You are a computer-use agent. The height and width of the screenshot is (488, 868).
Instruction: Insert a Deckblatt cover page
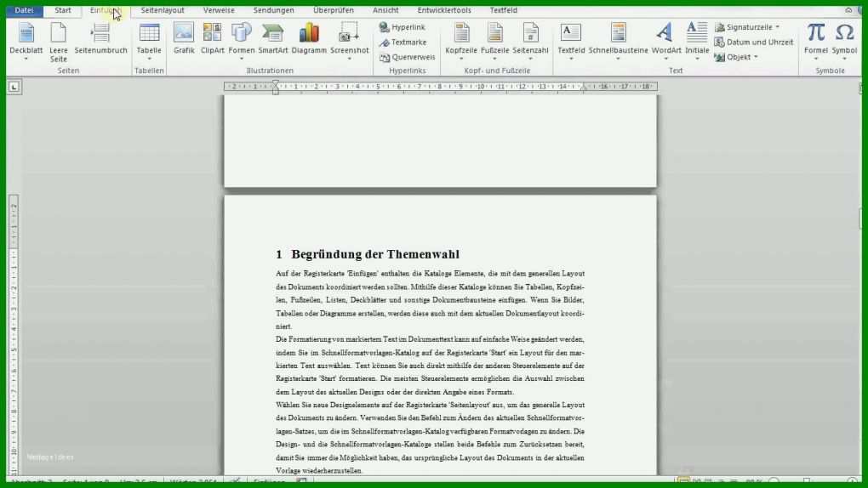tap(26, 41)
